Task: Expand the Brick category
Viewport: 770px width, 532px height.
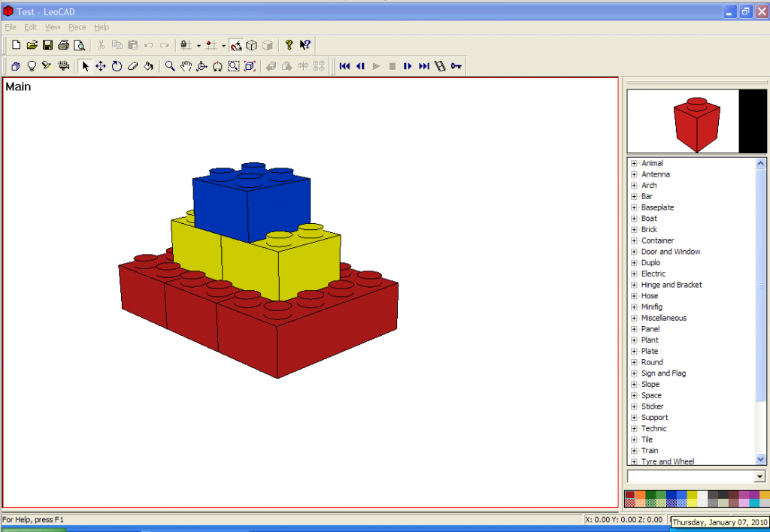Action: click(x=633, y=229)
